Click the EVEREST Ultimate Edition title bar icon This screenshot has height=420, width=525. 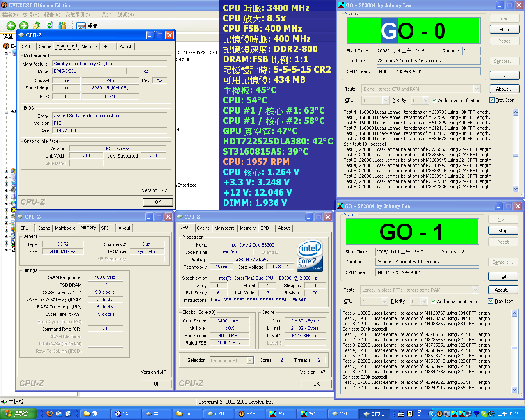tap(4, 5)
